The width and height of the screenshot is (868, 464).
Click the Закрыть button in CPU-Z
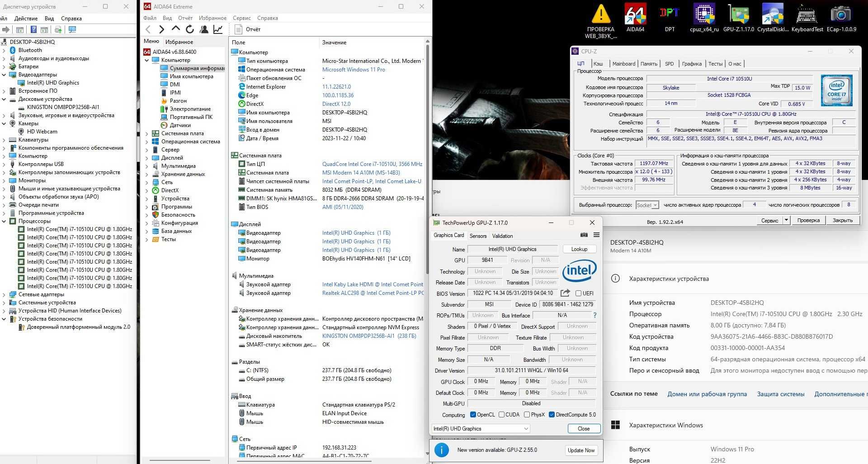click(843, 220)
